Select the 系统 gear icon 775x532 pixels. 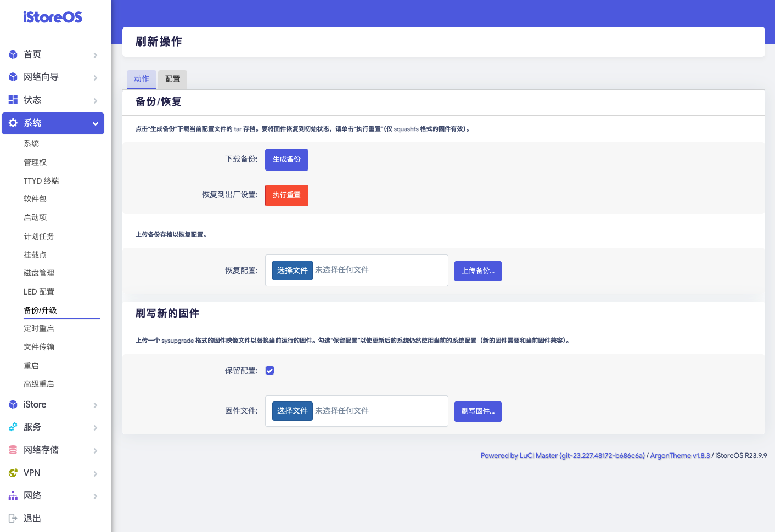(x=13, y=123)
